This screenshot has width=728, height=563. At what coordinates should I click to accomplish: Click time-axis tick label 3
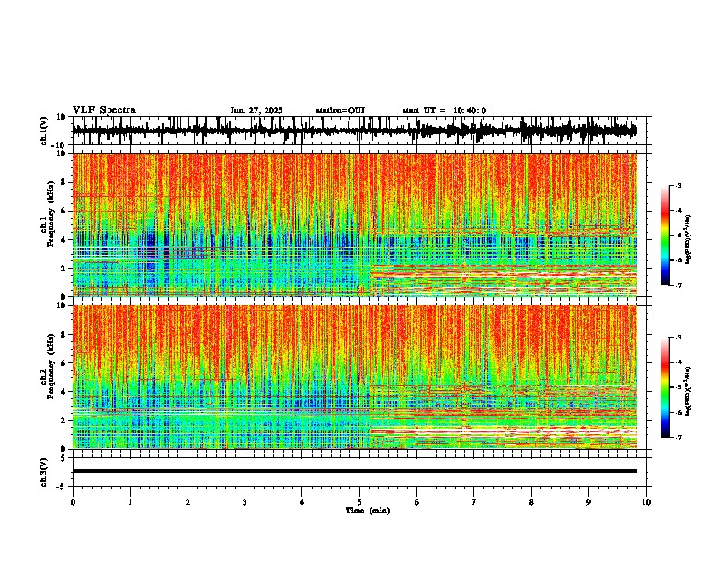coord(245,502)
